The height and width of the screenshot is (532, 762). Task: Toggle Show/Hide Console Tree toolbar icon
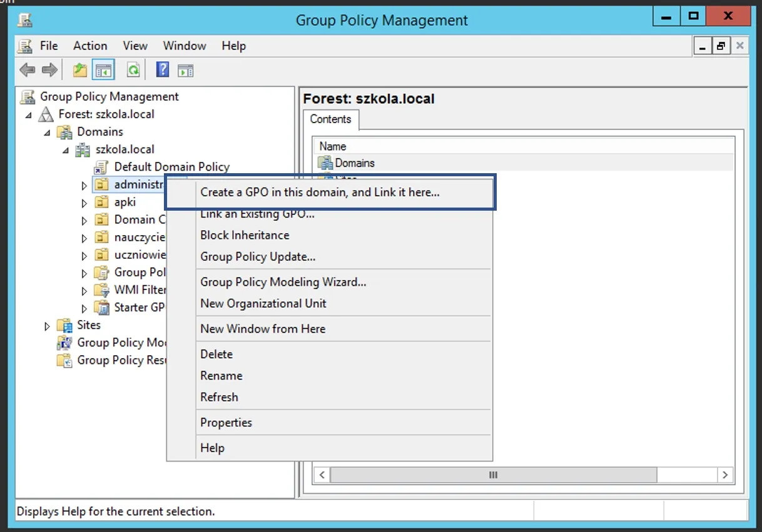pyautogui.click(x=103, y=69)
